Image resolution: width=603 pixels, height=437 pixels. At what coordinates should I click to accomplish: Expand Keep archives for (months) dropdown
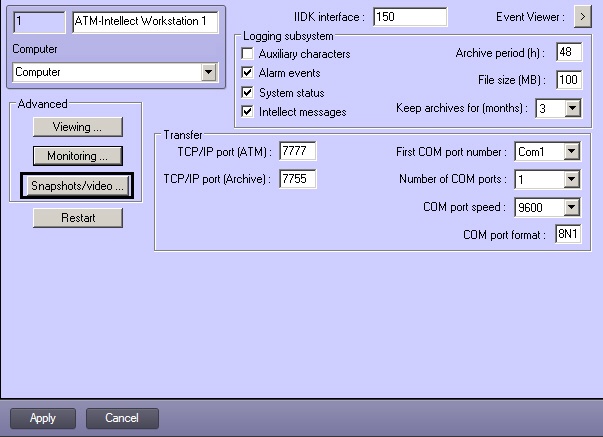573,108
